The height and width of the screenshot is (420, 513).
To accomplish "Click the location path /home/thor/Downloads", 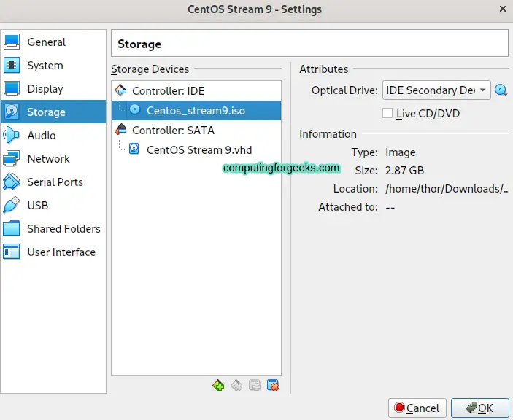I will click(x=447, y=189).
